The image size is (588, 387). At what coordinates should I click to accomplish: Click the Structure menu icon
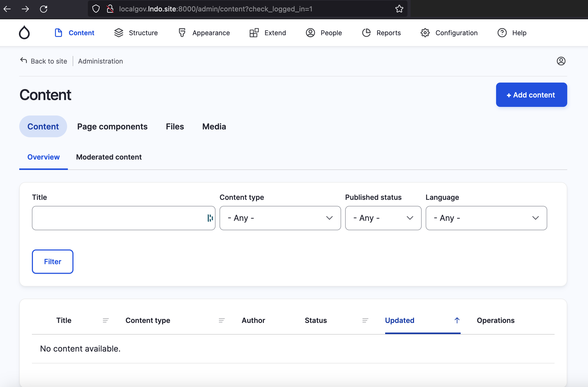pos(119,33)
